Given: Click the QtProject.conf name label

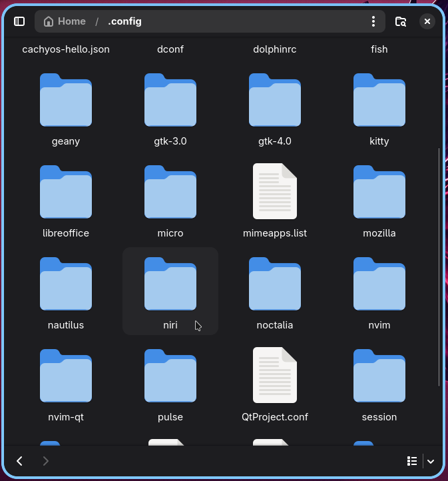Looking at the screenshot, I should click(x=275, y=417).
